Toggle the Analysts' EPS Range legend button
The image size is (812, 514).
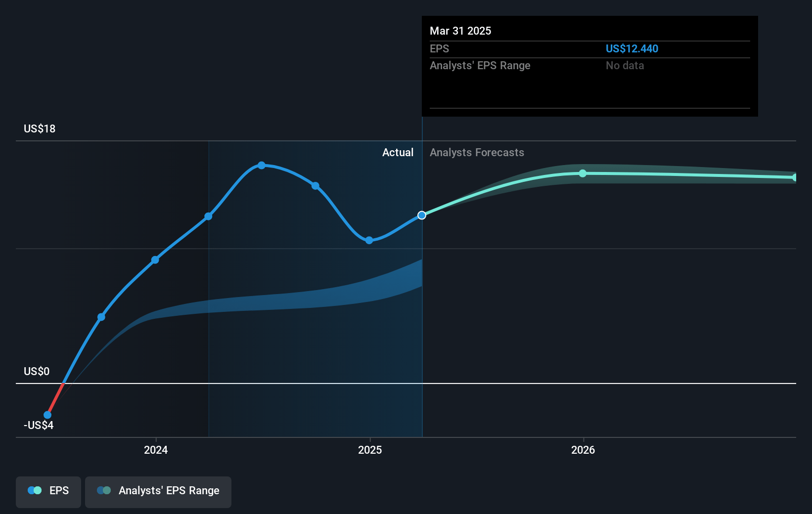tap(158, 492)
